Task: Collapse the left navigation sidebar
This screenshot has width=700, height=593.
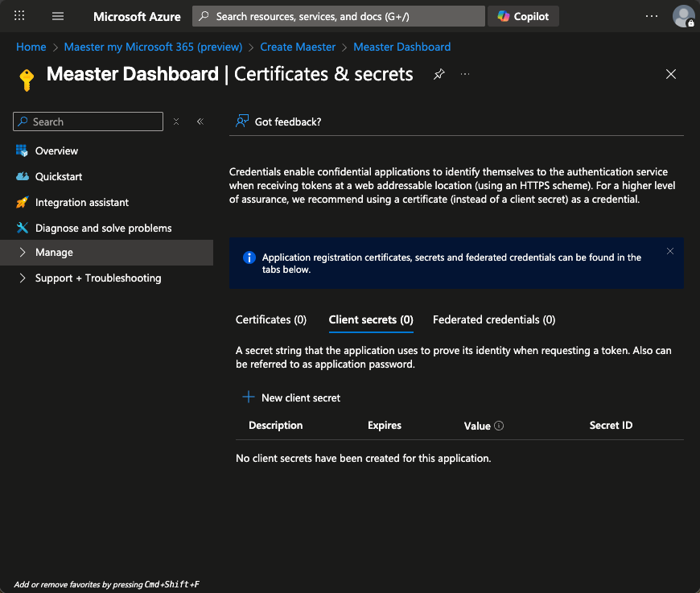Action: tap(200, 121)
